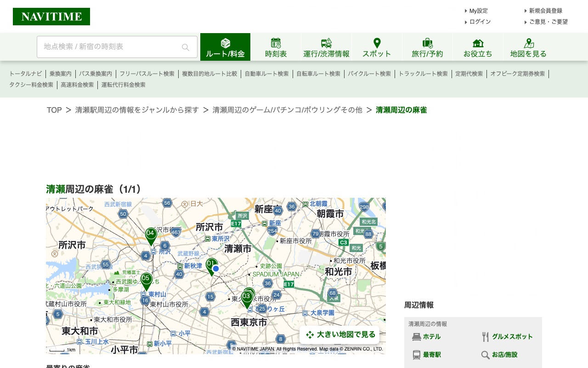
Task: Click map marker 03 near 西東京市
Action: coord(247,297)
